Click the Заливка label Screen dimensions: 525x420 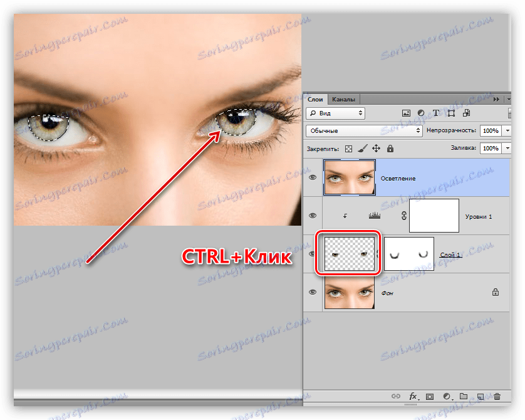pyautogui.click(x=464, y=148)
